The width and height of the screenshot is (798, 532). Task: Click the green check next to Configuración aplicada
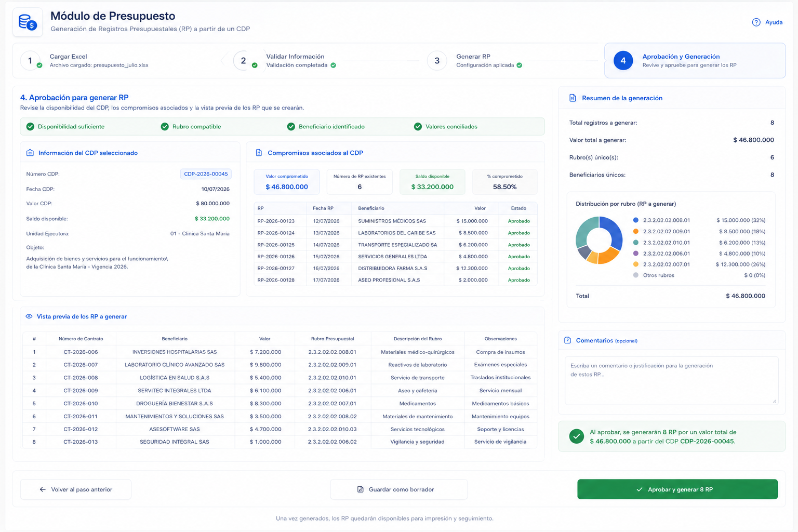coord(520,65)
